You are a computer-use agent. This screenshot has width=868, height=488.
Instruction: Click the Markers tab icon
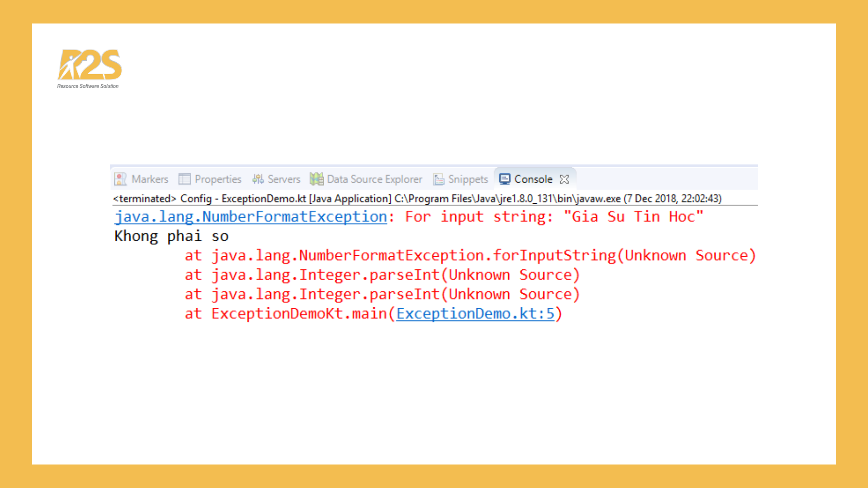click(120, 179)
